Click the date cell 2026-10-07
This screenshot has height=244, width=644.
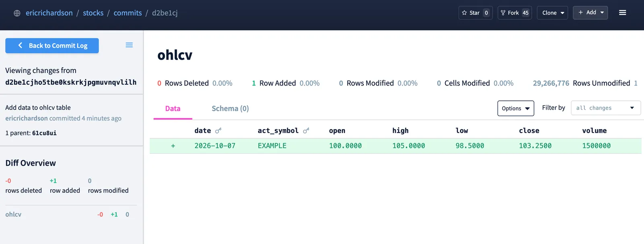[215, 146]
